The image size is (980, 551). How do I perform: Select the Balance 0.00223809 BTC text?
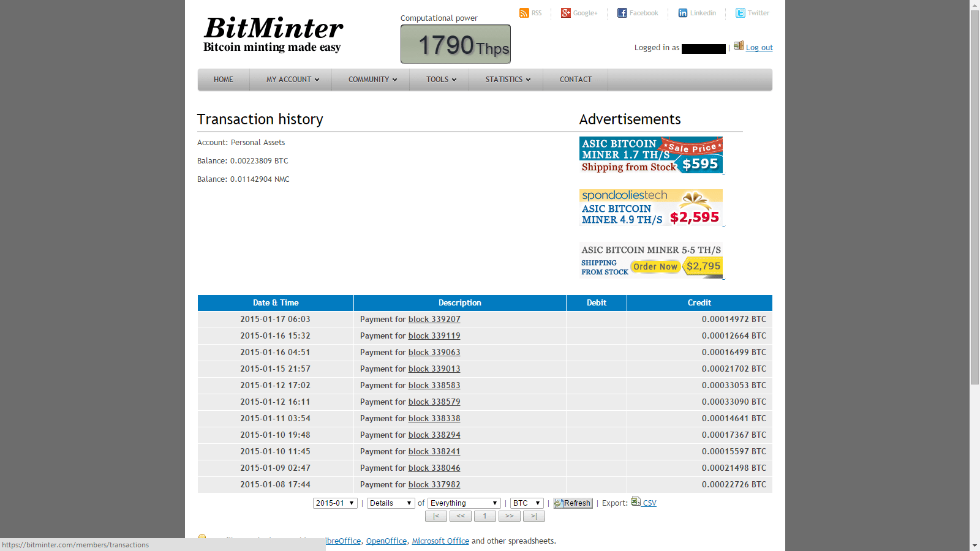pyautogui.click(x=243, y=161)
